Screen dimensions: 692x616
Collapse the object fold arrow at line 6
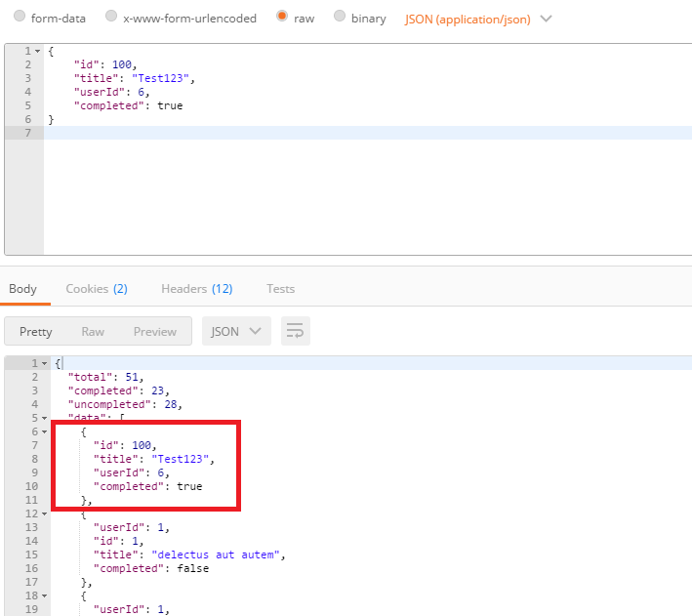[x=44, y=431]
